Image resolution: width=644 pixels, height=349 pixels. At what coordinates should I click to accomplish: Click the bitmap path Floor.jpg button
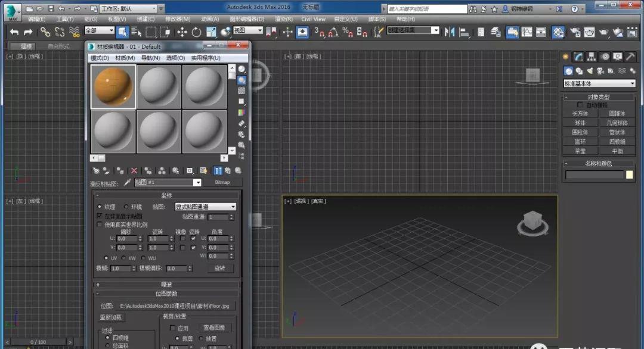click(175, 306)
